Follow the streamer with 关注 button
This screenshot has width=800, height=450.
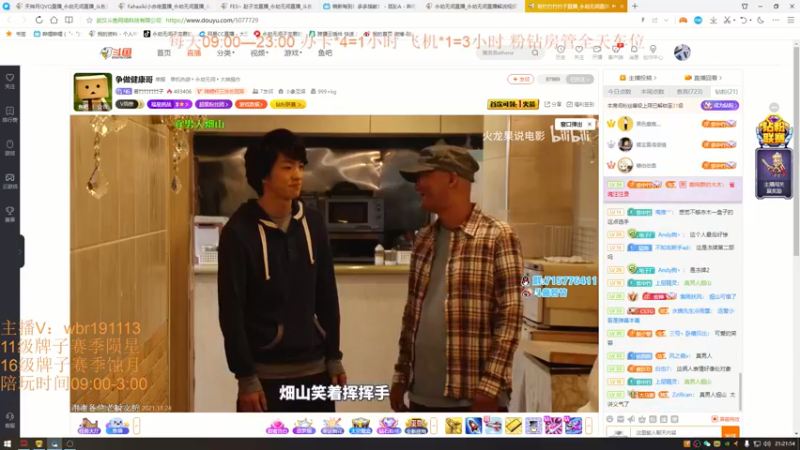tap(520, 79)
